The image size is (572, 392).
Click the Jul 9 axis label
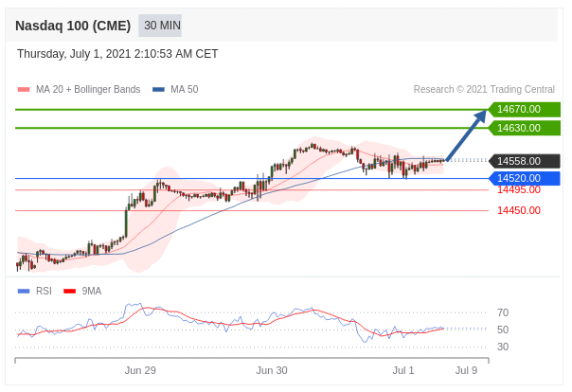(x=466, y=370)
